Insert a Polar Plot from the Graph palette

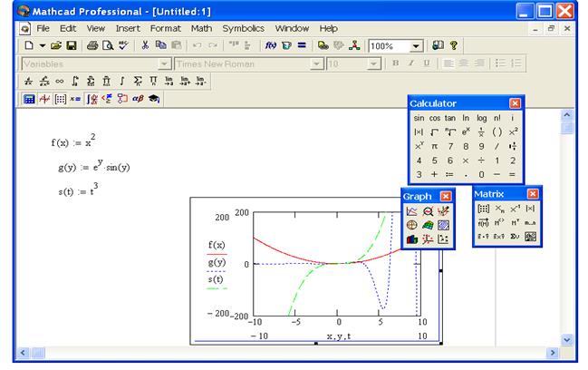click(x=411, y=225)
